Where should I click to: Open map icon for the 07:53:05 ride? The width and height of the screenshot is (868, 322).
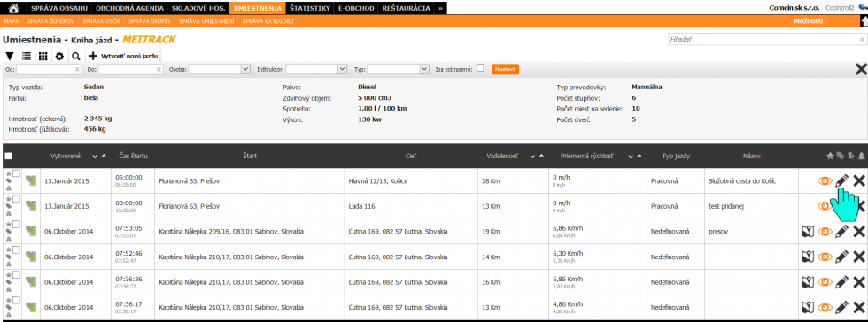(x=808, y=231)
